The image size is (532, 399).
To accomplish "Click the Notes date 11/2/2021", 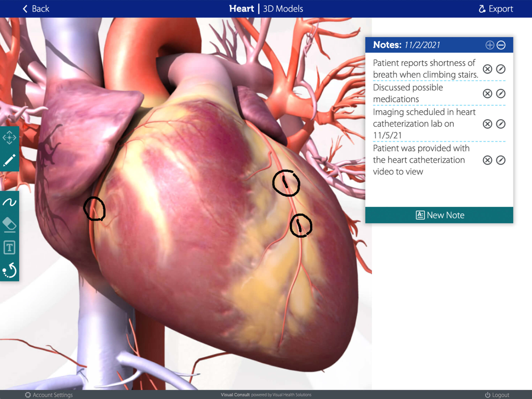I will tap(422, 45).
